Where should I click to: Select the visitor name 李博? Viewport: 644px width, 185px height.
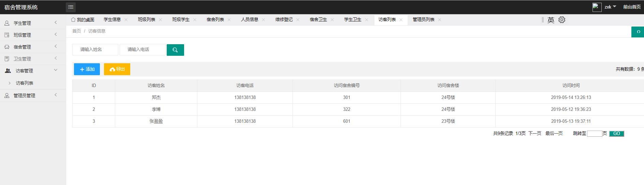156,110
